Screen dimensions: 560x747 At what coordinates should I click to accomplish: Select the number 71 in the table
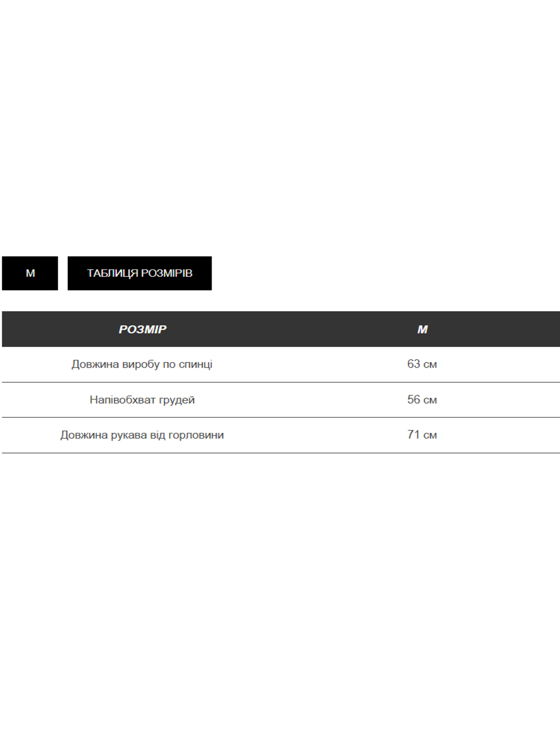[413, 435]
